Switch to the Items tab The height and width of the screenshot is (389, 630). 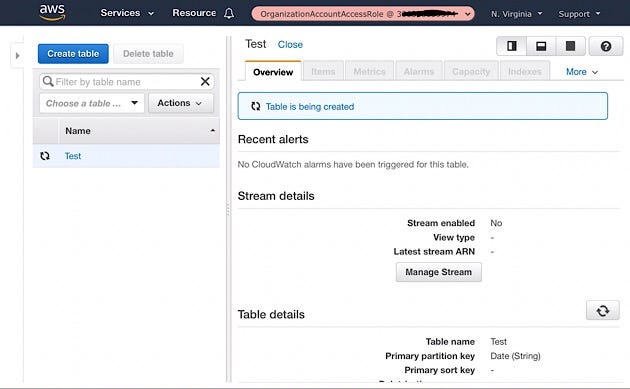point(323,72)
